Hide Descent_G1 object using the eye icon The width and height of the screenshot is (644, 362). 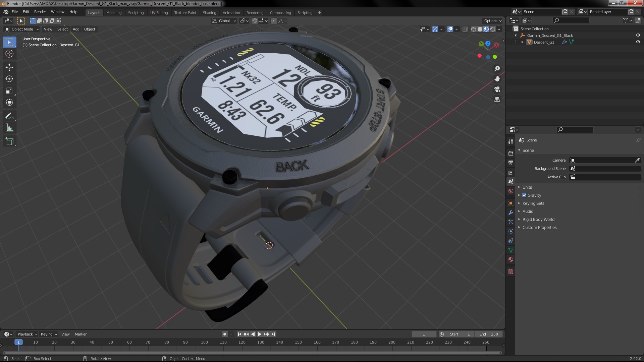click(x=638, y=42)
